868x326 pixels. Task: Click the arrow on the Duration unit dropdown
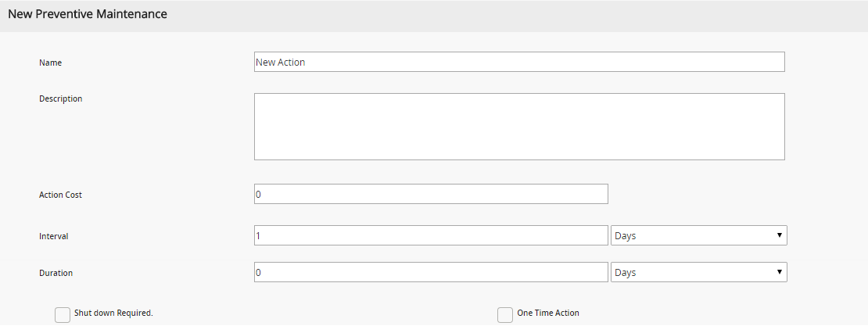780,272
